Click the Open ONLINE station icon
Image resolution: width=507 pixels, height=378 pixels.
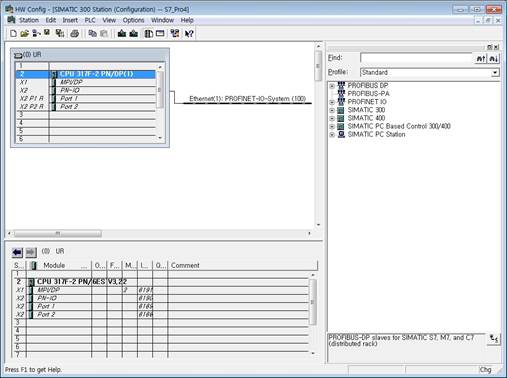pyautogui.click(x=36, y=33)
